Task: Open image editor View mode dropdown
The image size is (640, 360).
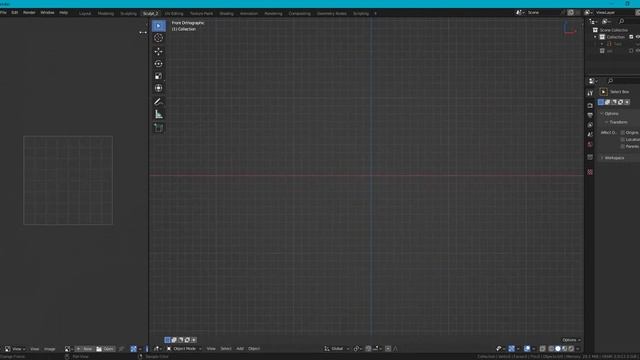Action: pyautogui.click(x=16, y=349)
